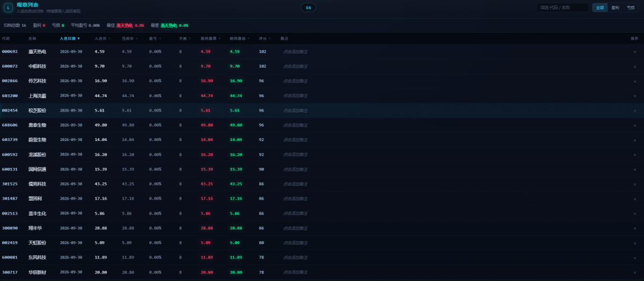
Task: Delete the 600072 中船科技 row via ×
Action: [x=635, y=66]
